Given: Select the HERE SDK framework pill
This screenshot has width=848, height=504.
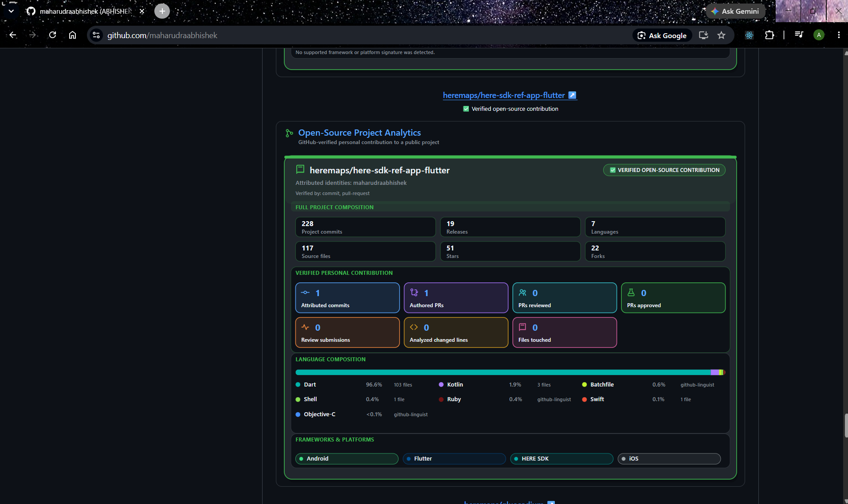Looking at the screenshot, I should pos(561,459).
